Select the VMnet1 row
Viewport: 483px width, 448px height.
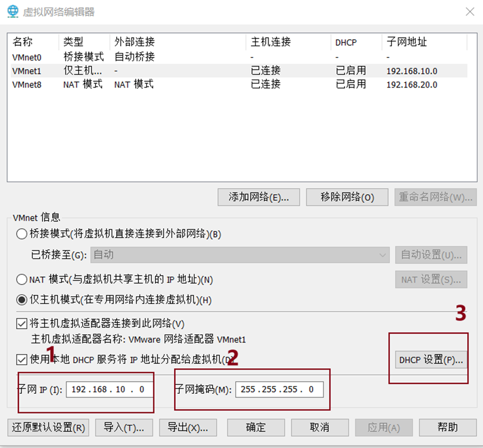coord(239,71)
